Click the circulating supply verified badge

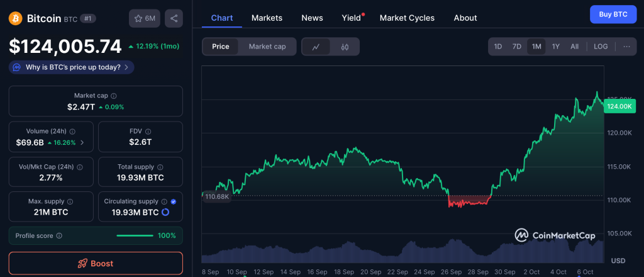coord(174,201)
